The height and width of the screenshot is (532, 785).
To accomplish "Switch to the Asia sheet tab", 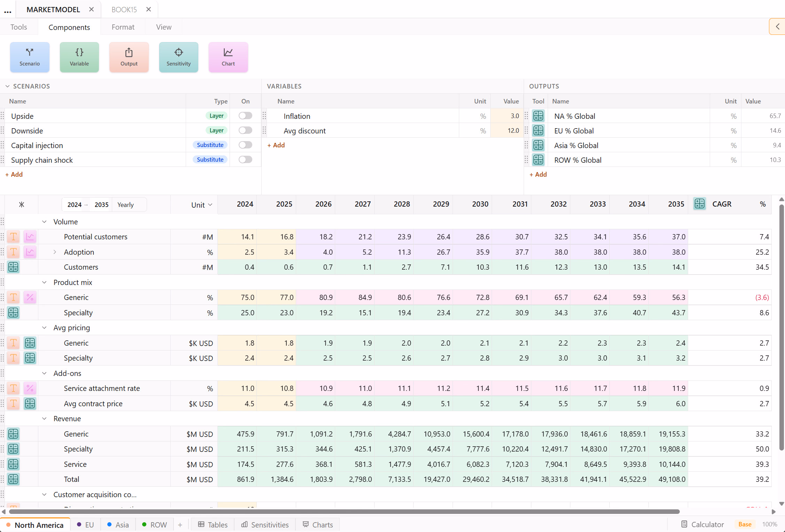I will [x=118, y=525].
